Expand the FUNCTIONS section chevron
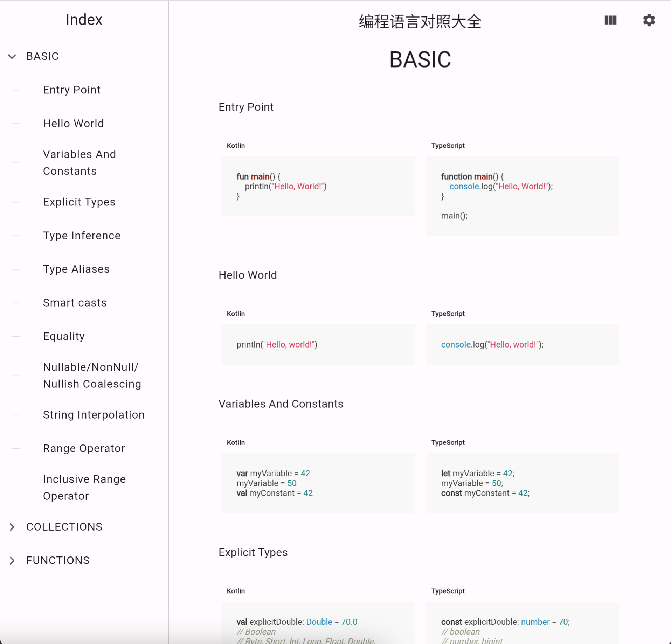 (x=12, y=560)
